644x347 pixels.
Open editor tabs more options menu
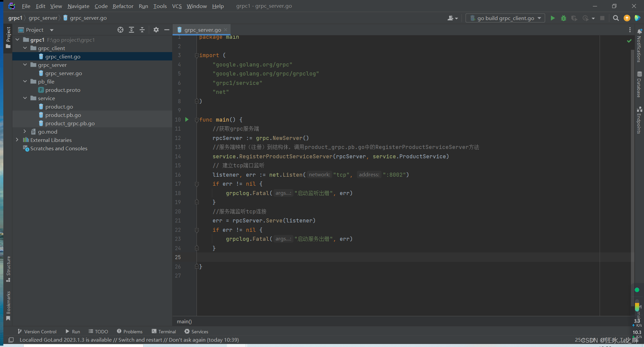coord(630,30)
